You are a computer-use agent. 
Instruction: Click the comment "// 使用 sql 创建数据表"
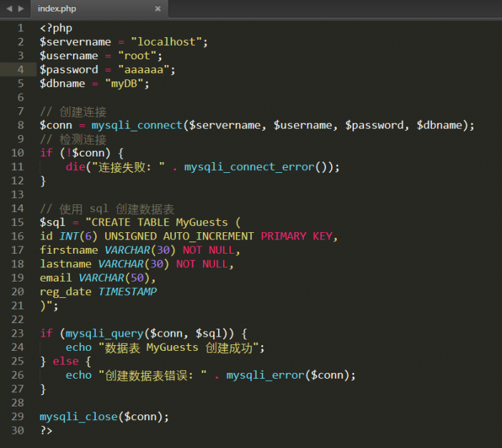pos(107,209)
